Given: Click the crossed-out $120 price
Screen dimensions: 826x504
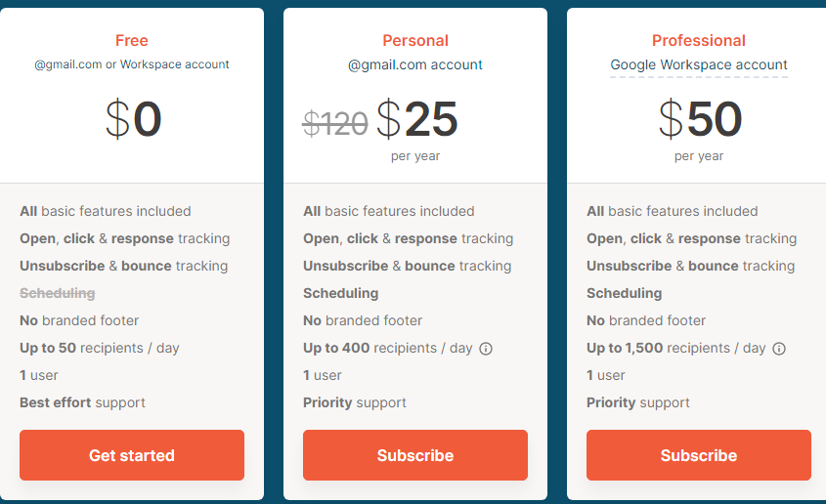Looking at the screenshot, I should (x=335, y=123).
